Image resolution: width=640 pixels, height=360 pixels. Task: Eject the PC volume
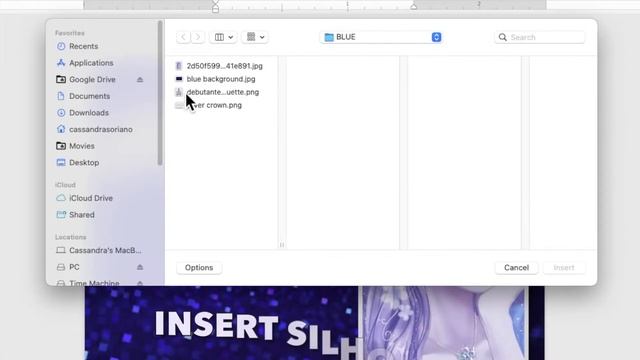[140, 267]
